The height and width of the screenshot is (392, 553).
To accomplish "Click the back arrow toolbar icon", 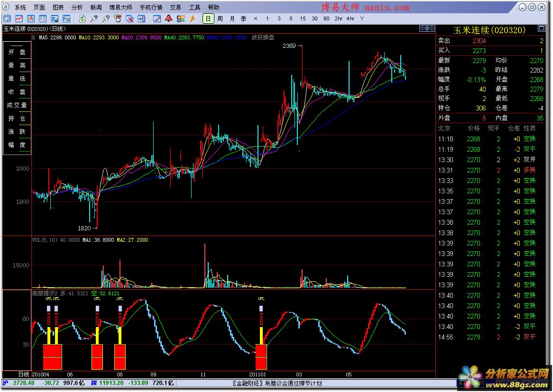I will point(7,18).
